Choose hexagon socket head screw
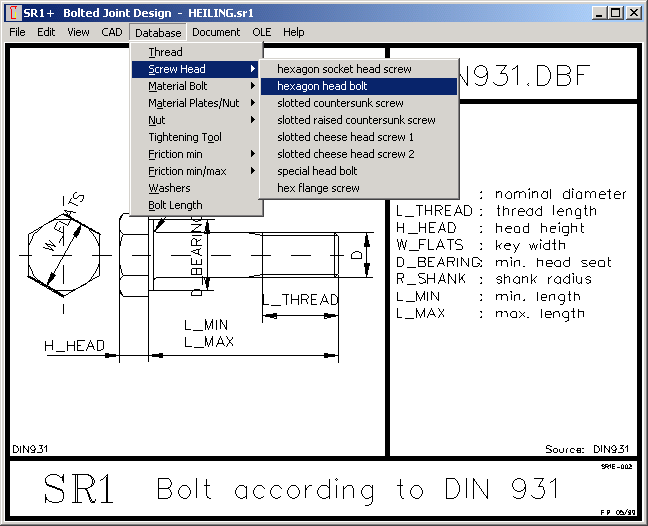 pos(344,69)
